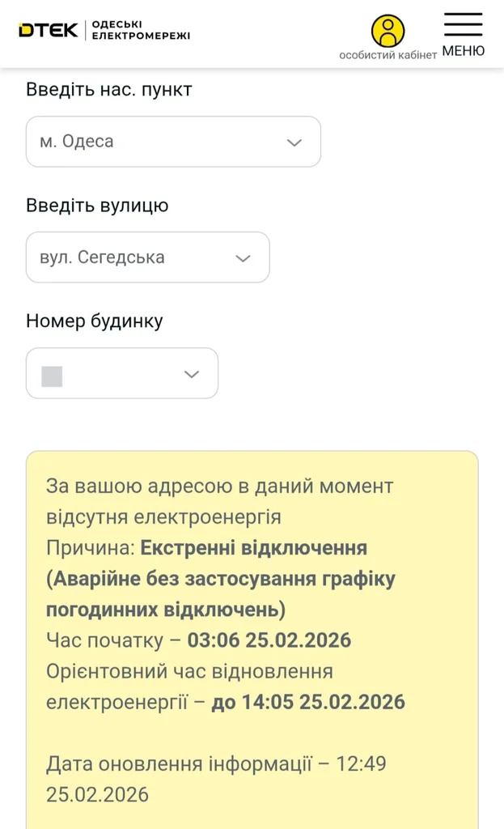Click the Екстренні відключення reason text
The width and height of the screenshot is (504, 829).
pyautogui.click(x=254, y=548)
